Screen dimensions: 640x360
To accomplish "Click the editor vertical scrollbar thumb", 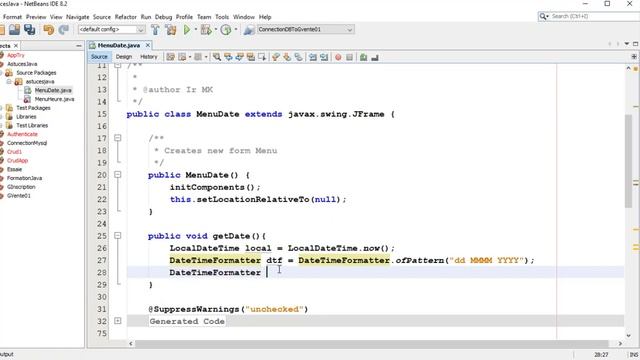I will (628, 161).
